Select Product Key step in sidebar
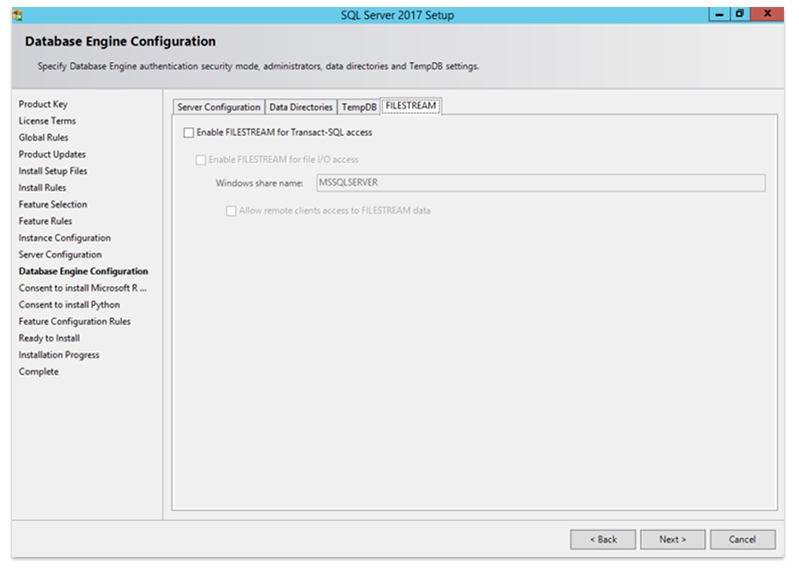 pos(43,104)
